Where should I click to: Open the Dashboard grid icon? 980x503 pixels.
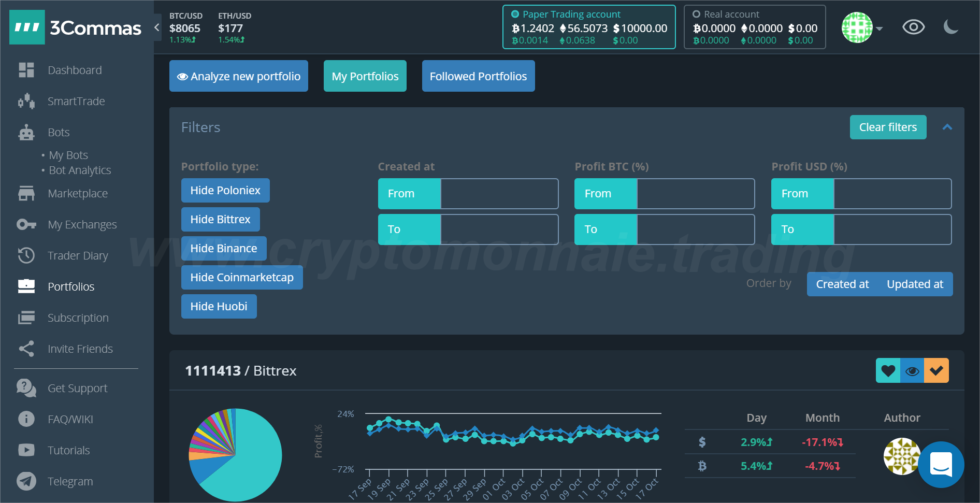[x=26, y=70]
